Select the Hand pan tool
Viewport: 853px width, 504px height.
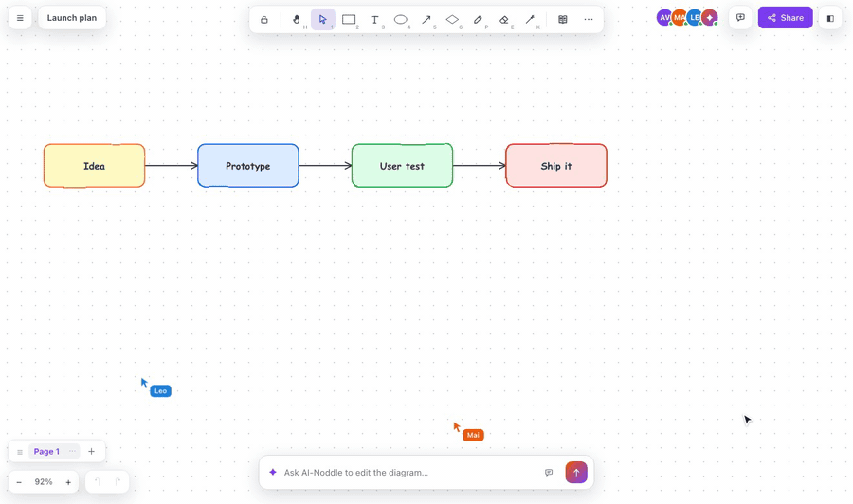[x=297, y=20]
